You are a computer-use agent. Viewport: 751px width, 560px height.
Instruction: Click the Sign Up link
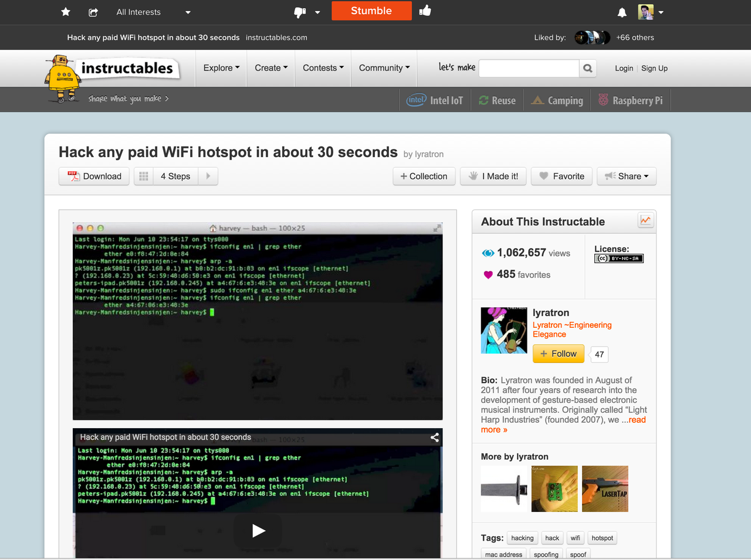[654, 69]
